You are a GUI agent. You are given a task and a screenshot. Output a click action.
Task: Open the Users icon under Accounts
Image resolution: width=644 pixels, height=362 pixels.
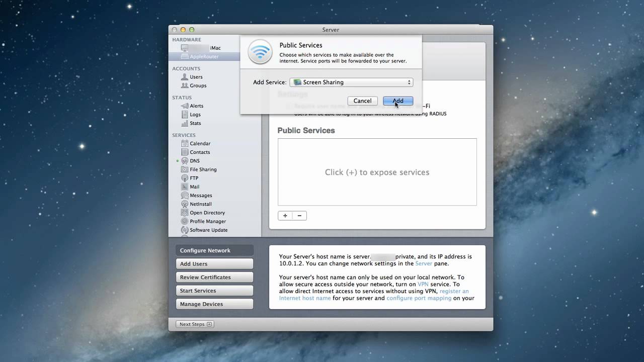(185, 77)
